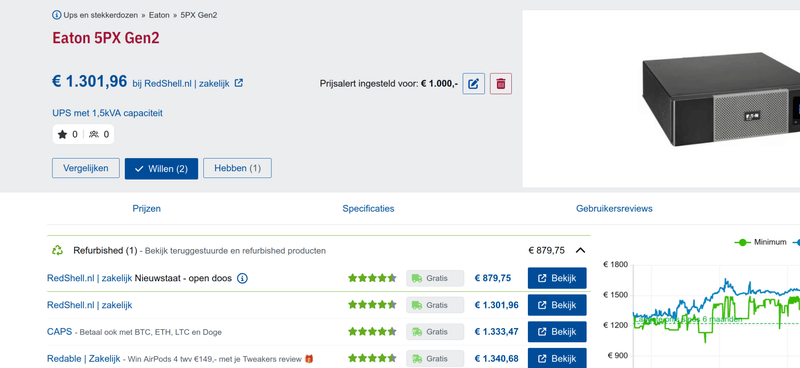Open the CAPS shop link
The image size is (800, 368).
pos(60,332)
